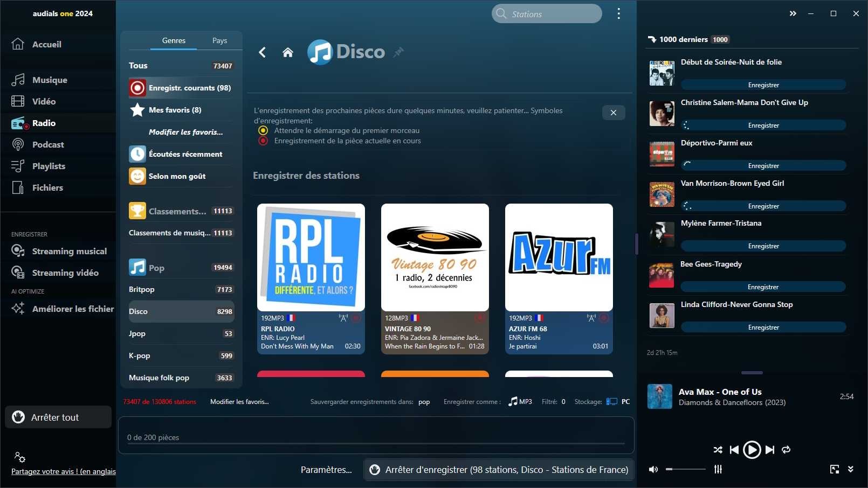Image resolution: width=868 pixels, height=488 pixels.
Task: Click Arrêter tout button
Action: [x=58, y=417]
